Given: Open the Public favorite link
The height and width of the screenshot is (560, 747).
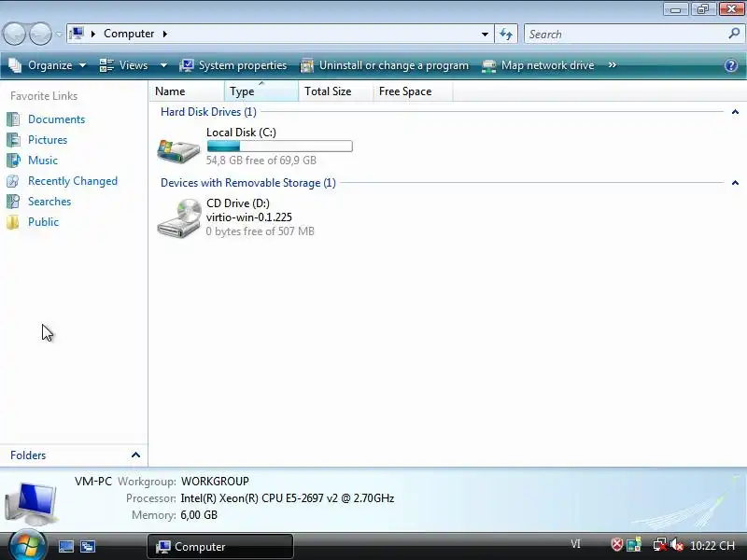Looking at the screenshot, I should [43, 222].
